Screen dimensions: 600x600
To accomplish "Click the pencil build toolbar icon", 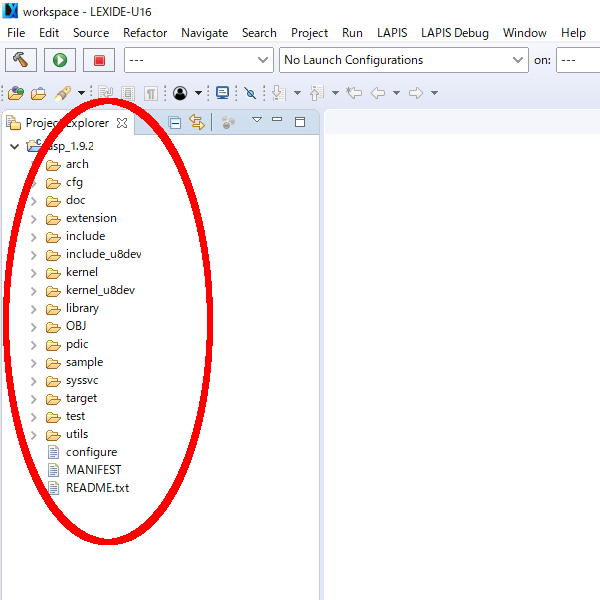I will (63, 93).
